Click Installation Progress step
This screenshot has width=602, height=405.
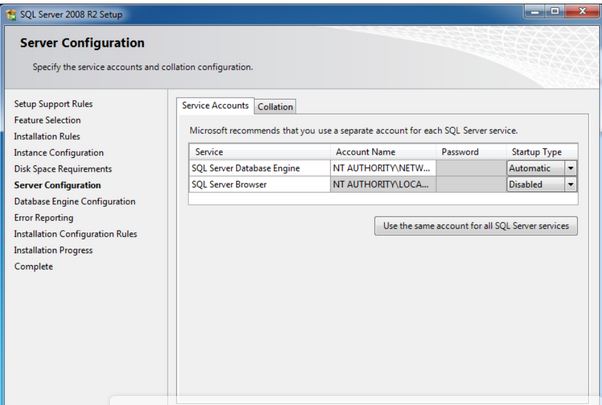tap(53, 250)
